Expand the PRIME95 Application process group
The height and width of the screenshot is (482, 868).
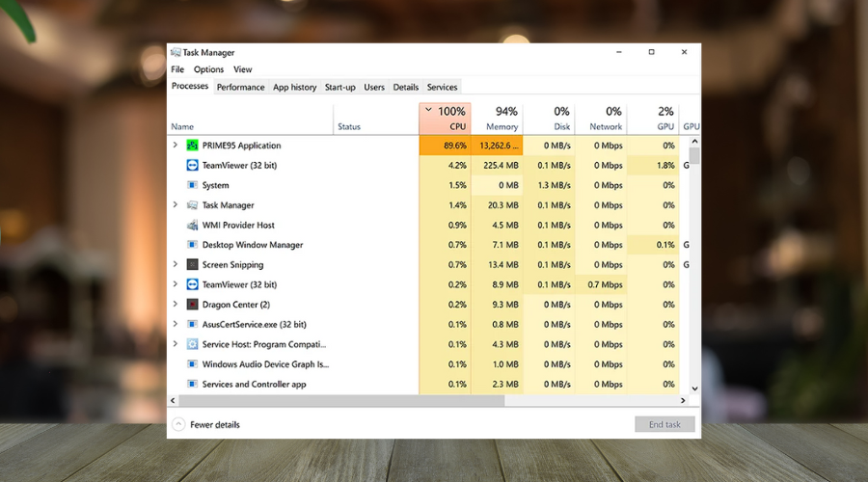(175, 146)
